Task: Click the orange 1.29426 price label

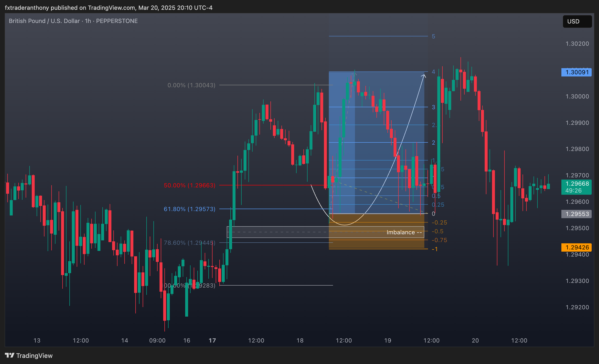Action: point(576,247)
